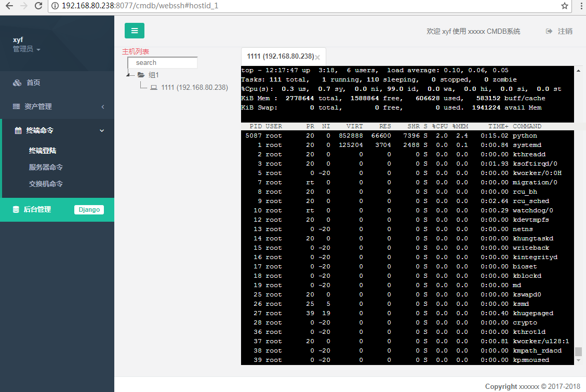Click the load average line in terminal
This screenshot has height=392, width=586.
375,70
